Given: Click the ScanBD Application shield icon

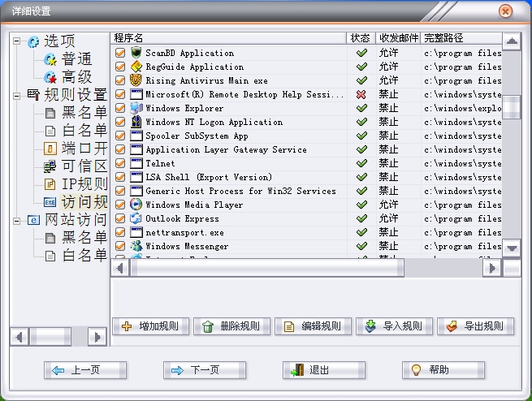Looking at the screenshot, I should tap(136, 53).
